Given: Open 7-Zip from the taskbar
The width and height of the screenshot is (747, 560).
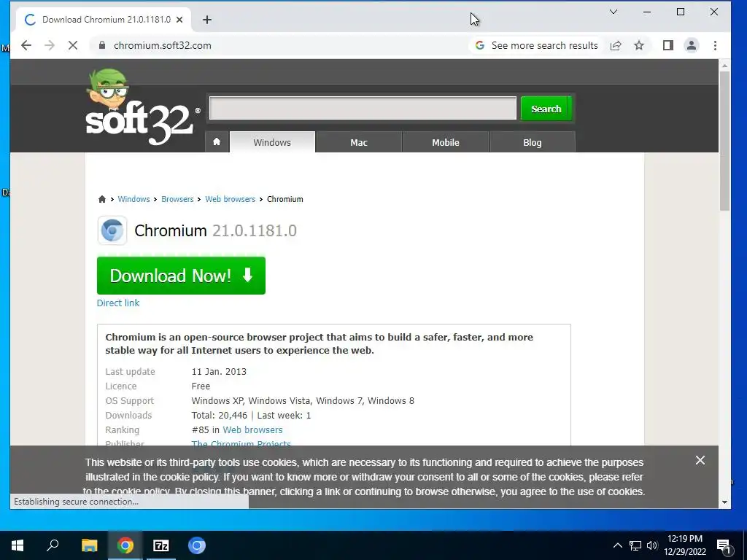Looking at the screenshot, I should [x=161, y=545].
